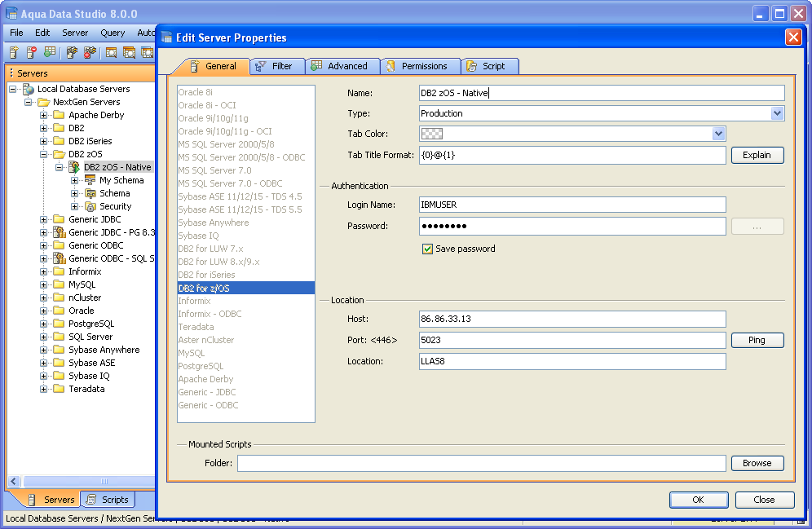Click the Generic ODBC - SQL server icon
Screen dimensions: 812x529
[x=59, y=258]
